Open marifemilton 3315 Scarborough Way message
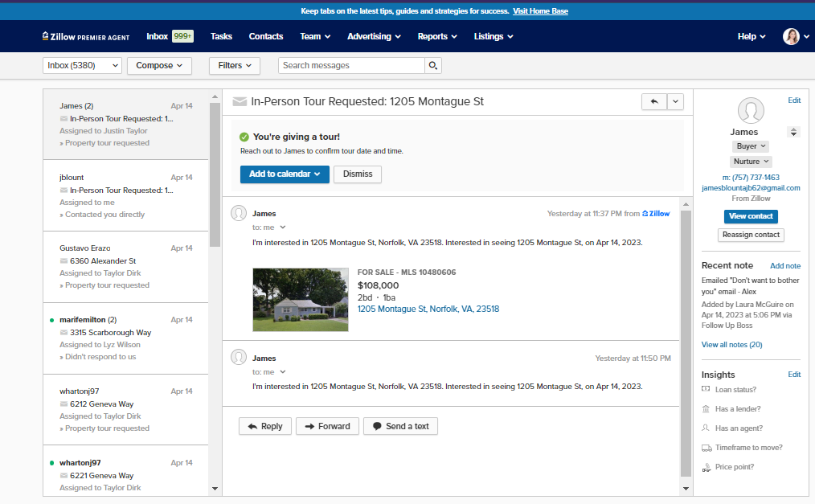The height and width of the screenshot is (504, 815). click(x=125, y=338)
